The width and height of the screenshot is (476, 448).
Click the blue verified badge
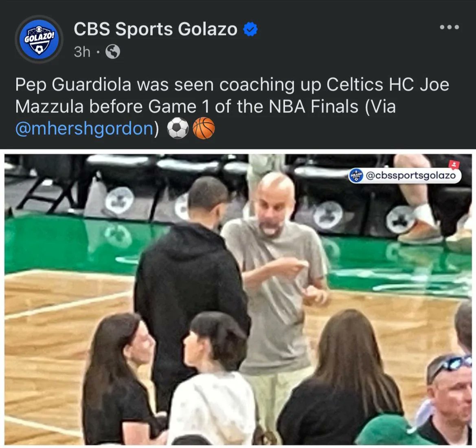click(x=250, y=29)
